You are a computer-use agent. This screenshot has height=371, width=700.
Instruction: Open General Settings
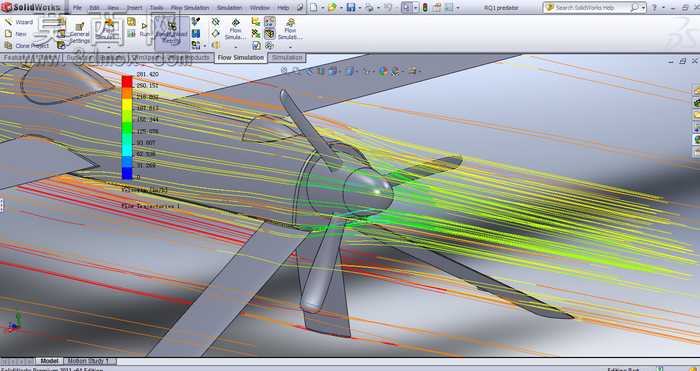80,33
